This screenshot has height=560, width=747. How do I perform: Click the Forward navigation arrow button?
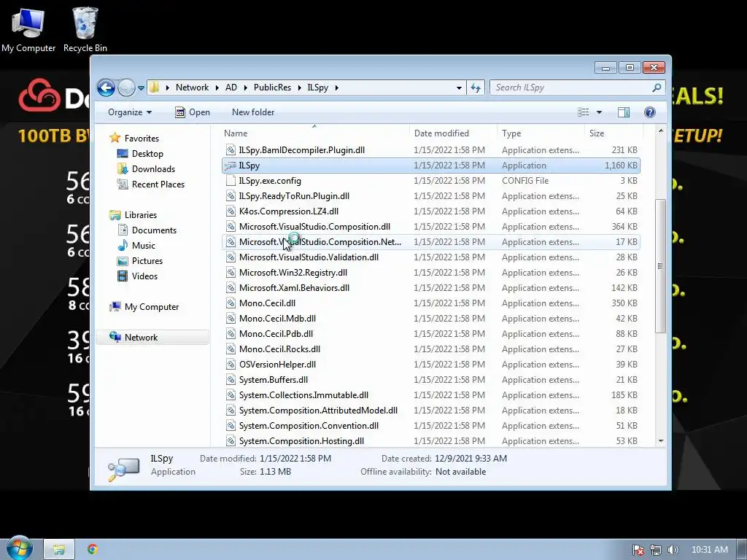point(126,87)
